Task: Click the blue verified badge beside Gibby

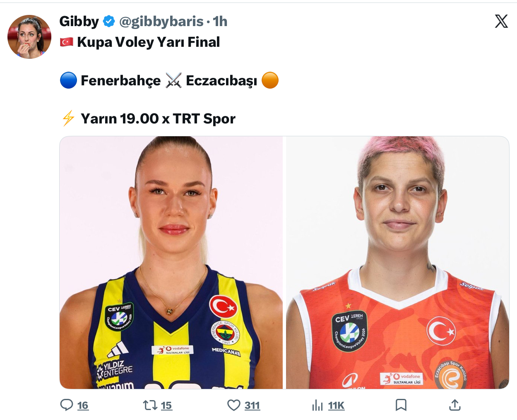Action: (x=109, y=21)
